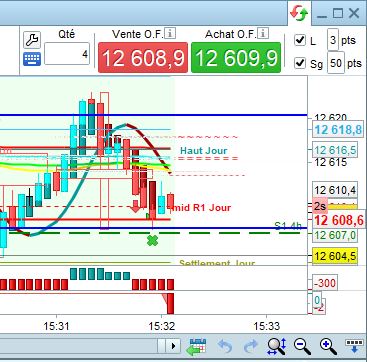
Task: Click the 12 616,5 price label
Action: pos(335,150)
